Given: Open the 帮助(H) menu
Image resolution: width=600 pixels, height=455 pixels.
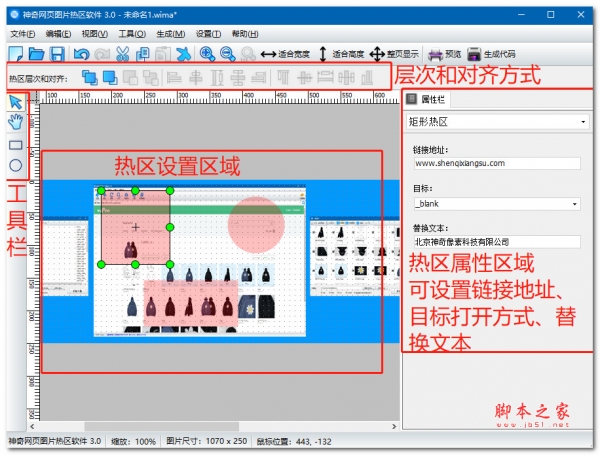Looking at the screenshot, I should point(245,34).
